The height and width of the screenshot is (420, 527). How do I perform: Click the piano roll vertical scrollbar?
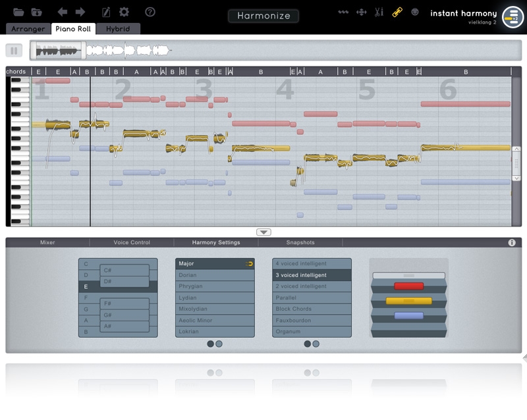click(516, 165)
